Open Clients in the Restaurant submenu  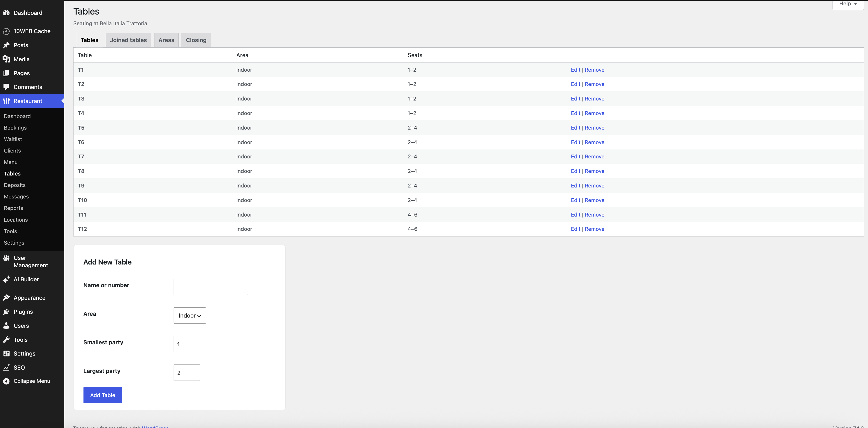[13, 150]
